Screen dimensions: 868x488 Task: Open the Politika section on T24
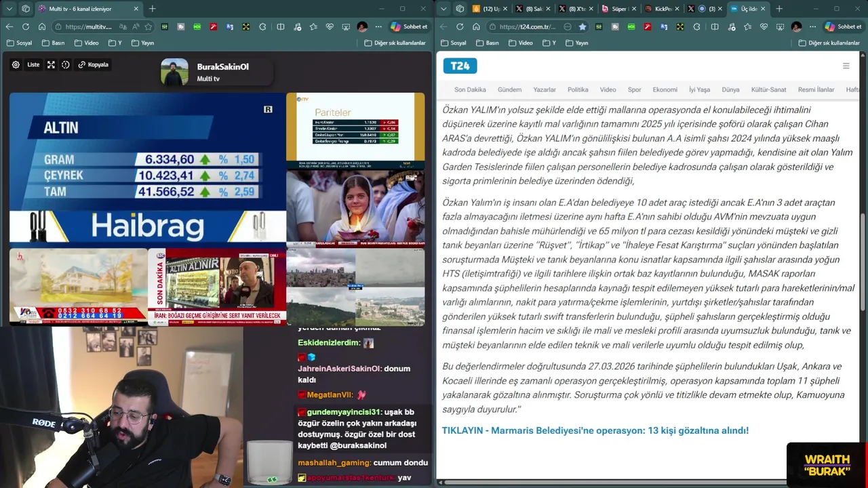pos(578,89)
